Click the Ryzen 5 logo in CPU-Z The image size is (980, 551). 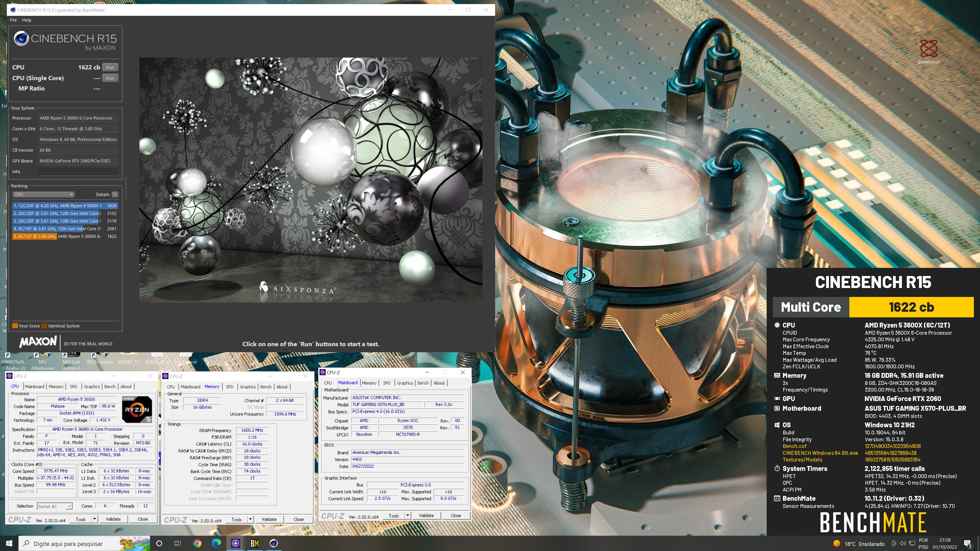click(x=137, y=409)
